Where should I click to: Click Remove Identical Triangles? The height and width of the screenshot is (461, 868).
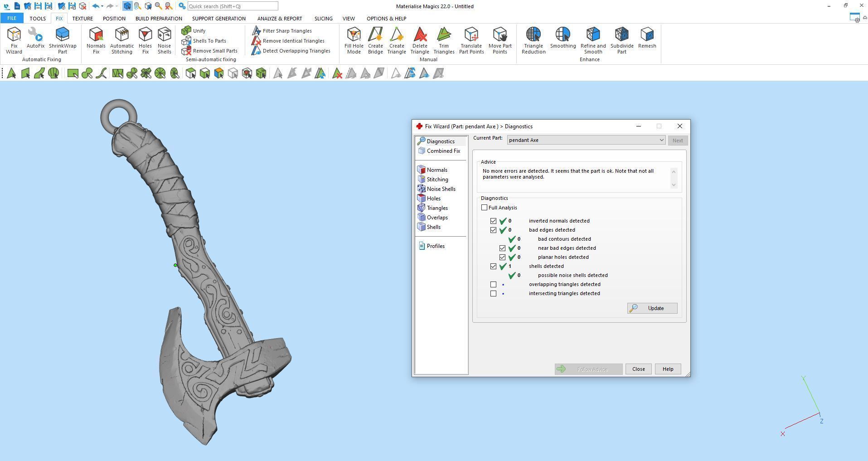[288, 41]
